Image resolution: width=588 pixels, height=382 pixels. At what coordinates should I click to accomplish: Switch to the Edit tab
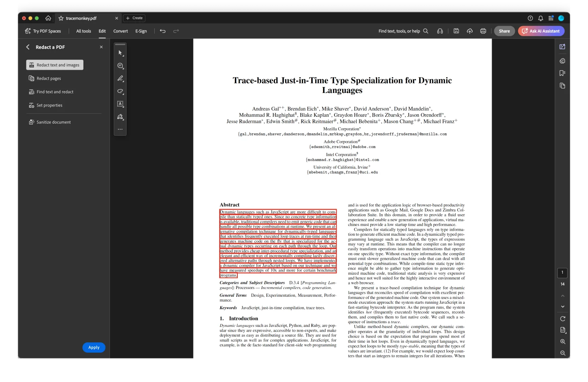tap(102, 31)
